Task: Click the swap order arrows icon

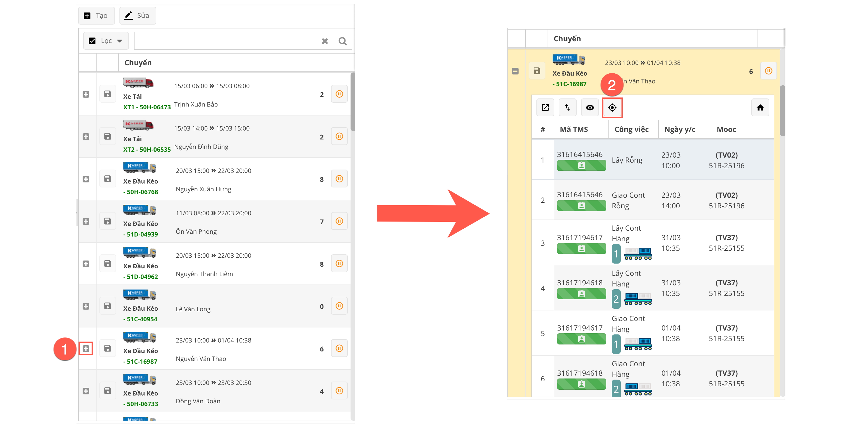Action: tap(567, 108)
